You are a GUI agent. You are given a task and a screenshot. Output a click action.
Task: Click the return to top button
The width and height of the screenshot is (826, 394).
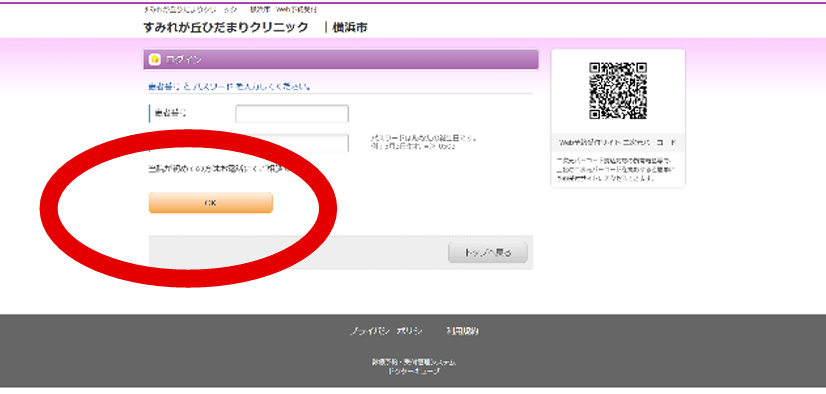click(x=488, y=253)
